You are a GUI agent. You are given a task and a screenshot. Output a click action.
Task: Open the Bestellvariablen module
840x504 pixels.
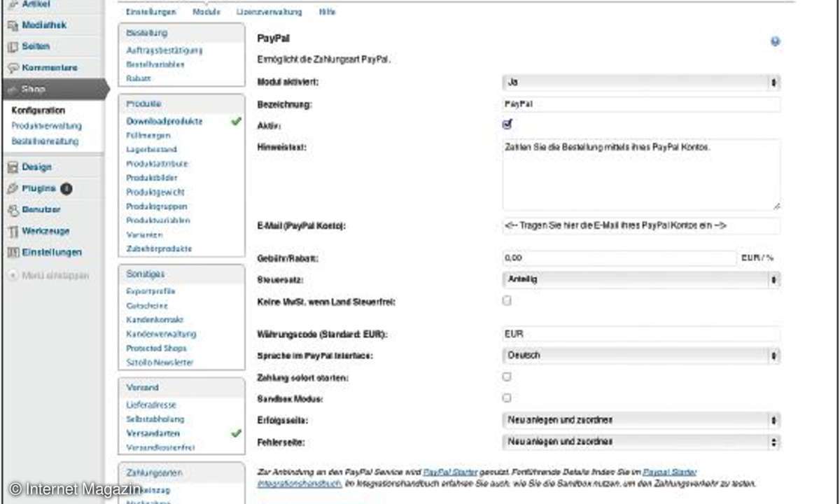click(x=155, y=64)
